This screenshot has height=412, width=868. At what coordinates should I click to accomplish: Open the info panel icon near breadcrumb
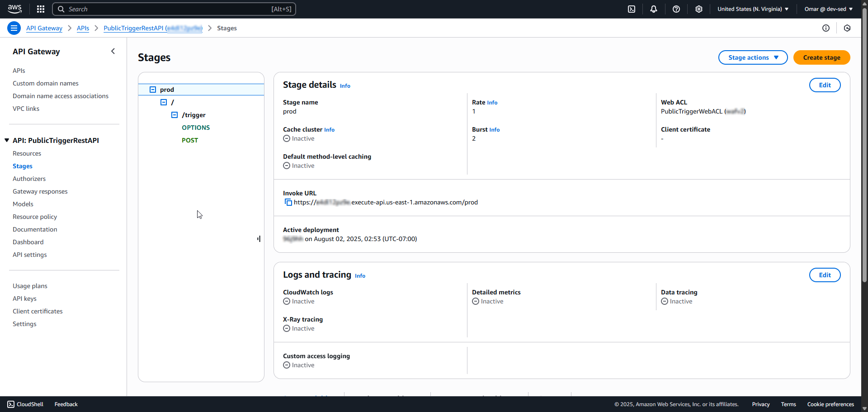tap(826, 28)
